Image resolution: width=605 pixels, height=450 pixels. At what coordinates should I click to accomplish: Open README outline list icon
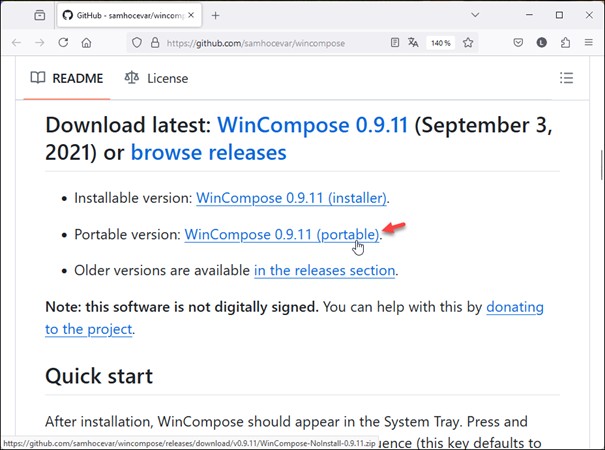click(566, 78)
